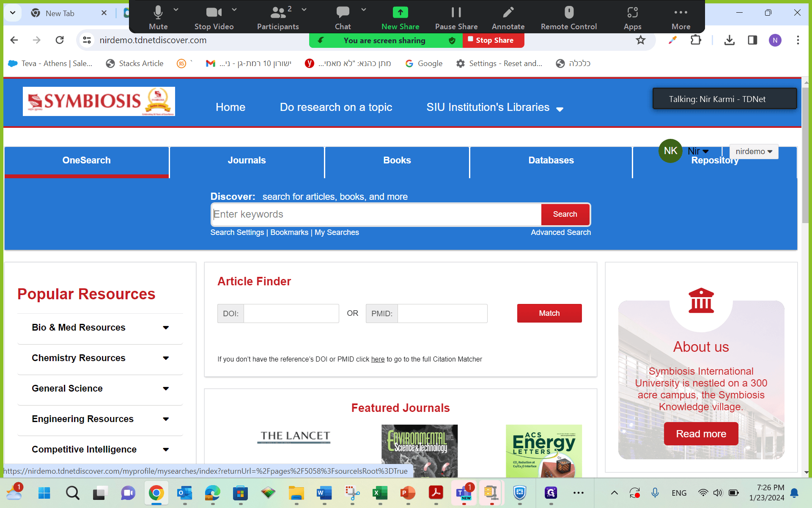Screen dimensions: 812x508
Task: Open the Zoom More options
Action: click(680, 18)
